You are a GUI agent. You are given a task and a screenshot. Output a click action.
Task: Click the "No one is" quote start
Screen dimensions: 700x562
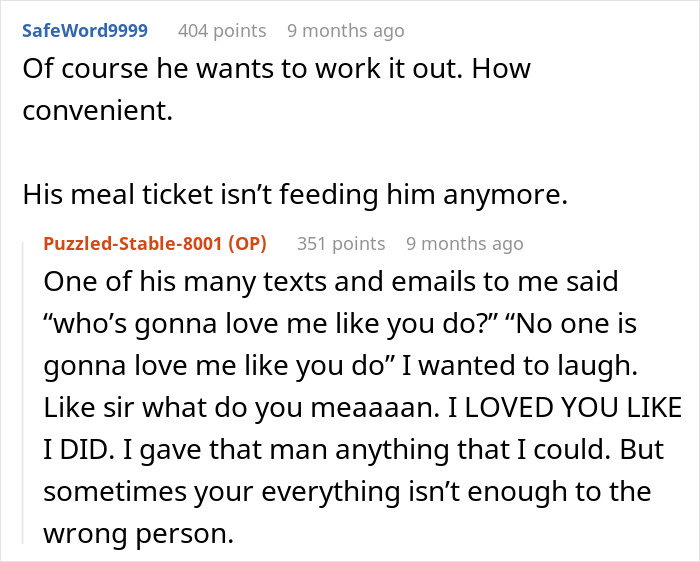click(562, 325)
